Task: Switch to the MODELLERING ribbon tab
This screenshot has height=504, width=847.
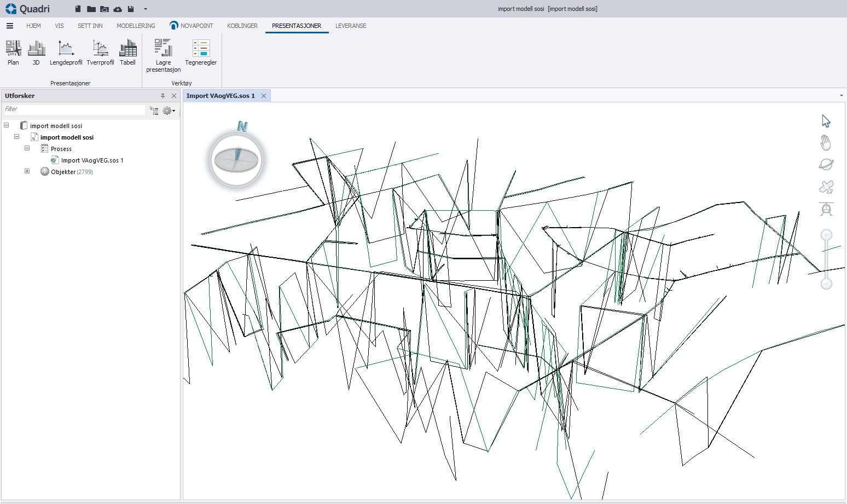Action: pyautogui.click(x=136, y=26)
